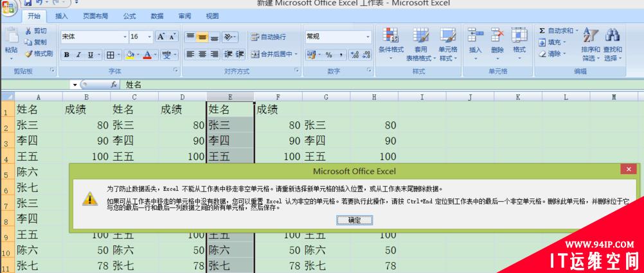Select the Format Painter (格式刷) tool
Screen dimensions: 644x273
39,53
